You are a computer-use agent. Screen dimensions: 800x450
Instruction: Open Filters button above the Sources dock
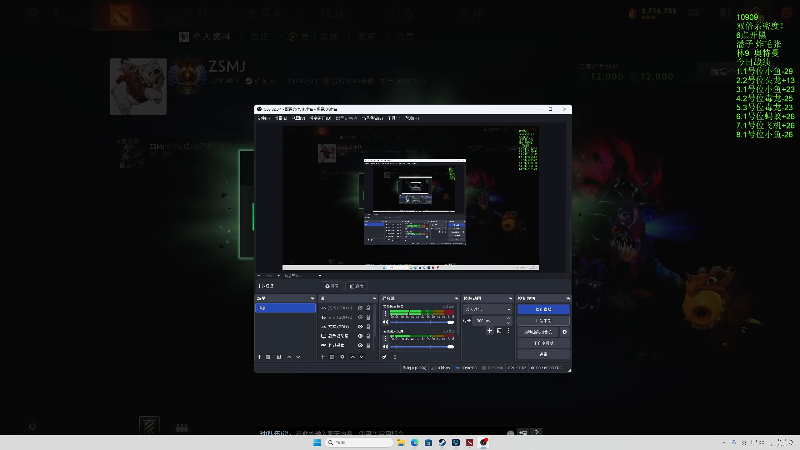point(357,286)
